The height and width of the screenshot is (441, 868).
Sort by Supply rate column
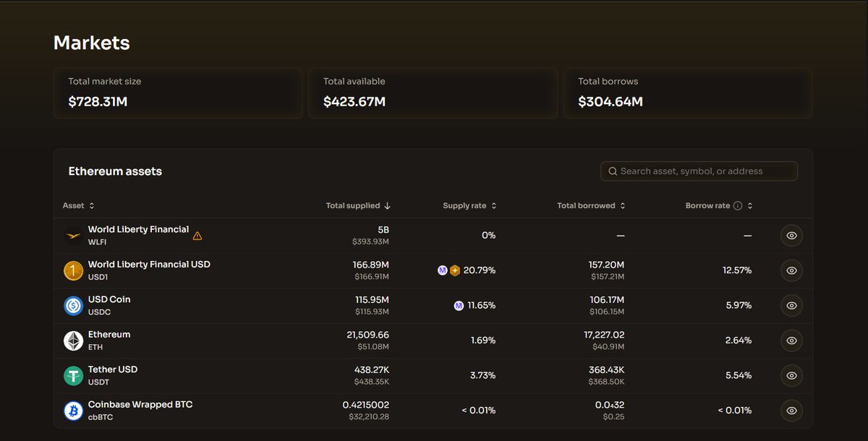point(469,206)
